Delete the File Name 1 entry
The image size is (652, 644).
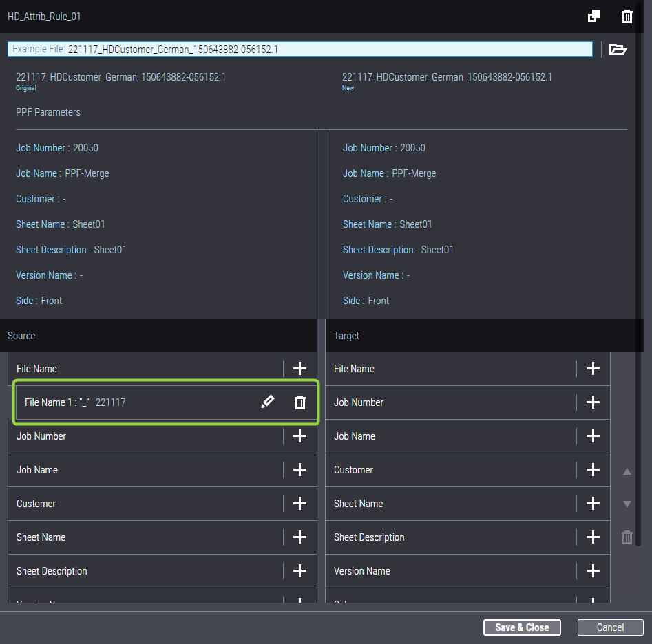coord(300,402)
